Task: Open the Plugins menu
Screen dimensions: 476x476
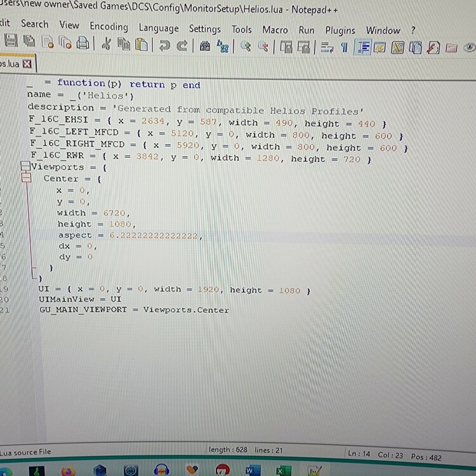Action: tap(340, 30)
